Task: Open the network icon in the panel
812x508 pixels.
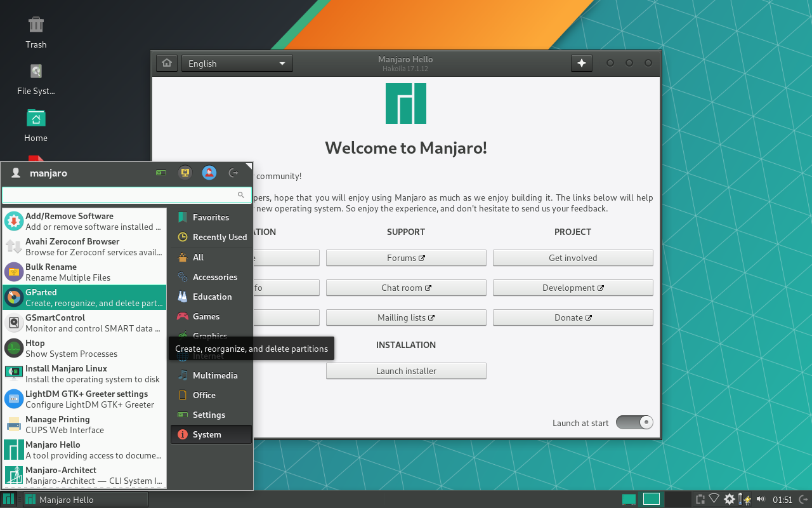Action: click(714, 499)
